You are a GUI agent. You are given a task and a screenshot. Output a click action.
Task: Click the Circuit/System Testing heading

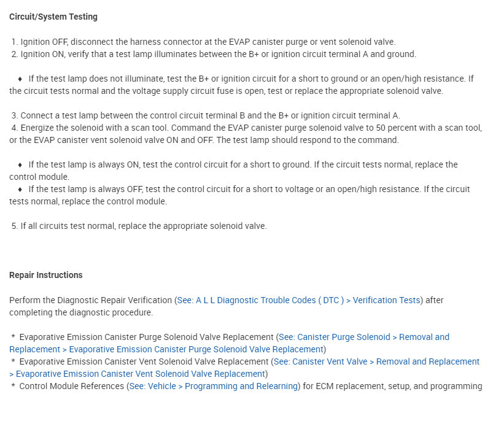pyautogui.click(x=53, y=17)
